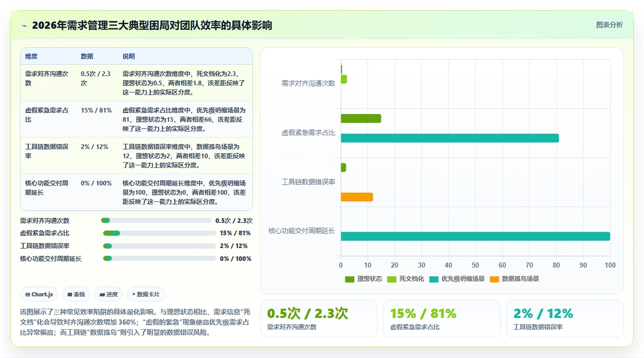This screenshot has height=358, width=644.
Task: Toggle the 数据孤岛场景 legend entry
Action: [x=514, y=279]
